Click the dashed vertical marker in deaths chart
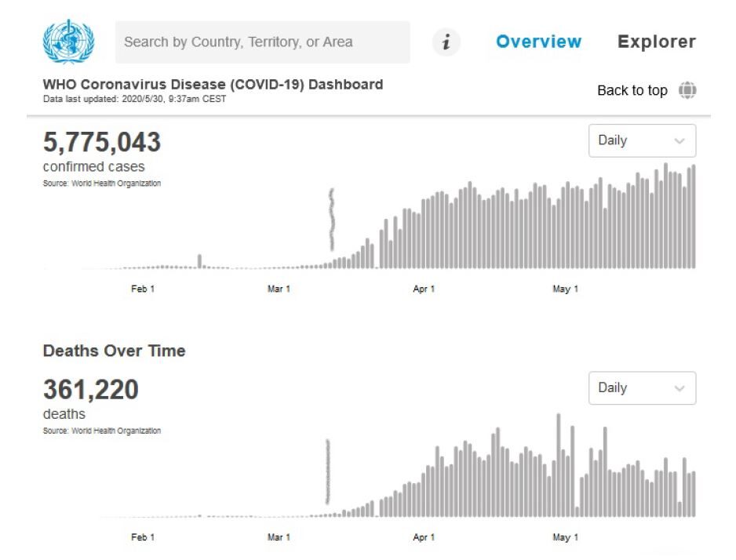This screenshot has height=560, width=736. click(x=328, y=471)
